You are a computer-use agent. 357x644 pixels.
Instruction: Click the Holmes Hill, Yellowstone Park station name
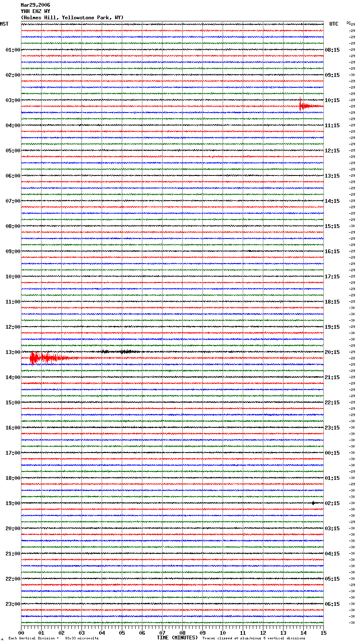pyautogui.click(x=72, y=18)
